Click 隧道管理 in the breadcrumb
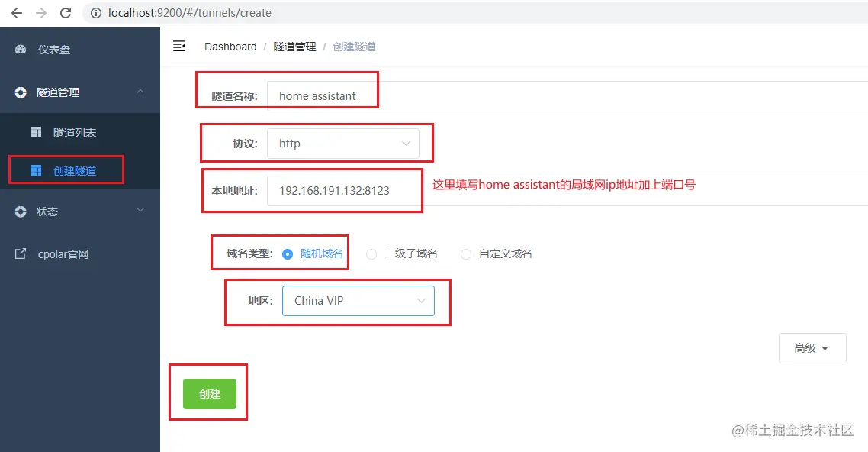The width and height of the screenshot is (868, 452). 294,47
